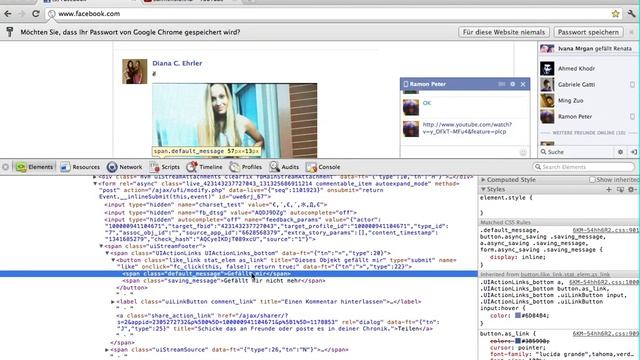Expand the label uiLinkButton comment_link node

tap(113, 302)
